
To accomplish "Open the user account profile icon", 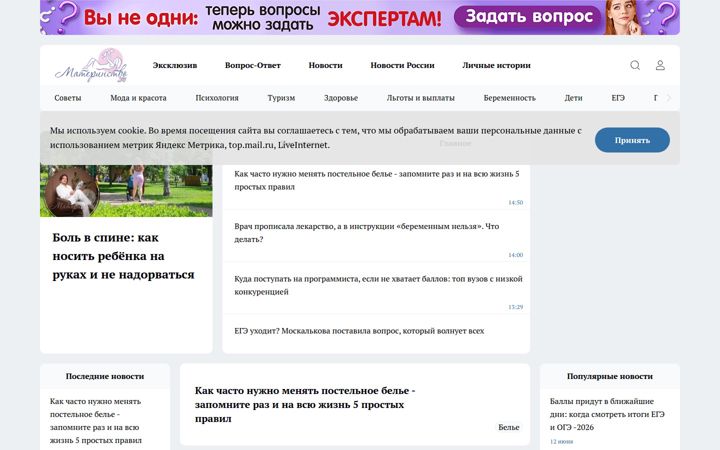I will point(660,65).
